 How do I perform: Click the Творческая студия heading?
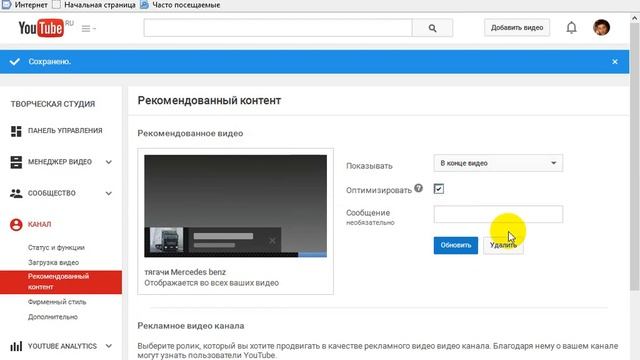tap(53, 104)
